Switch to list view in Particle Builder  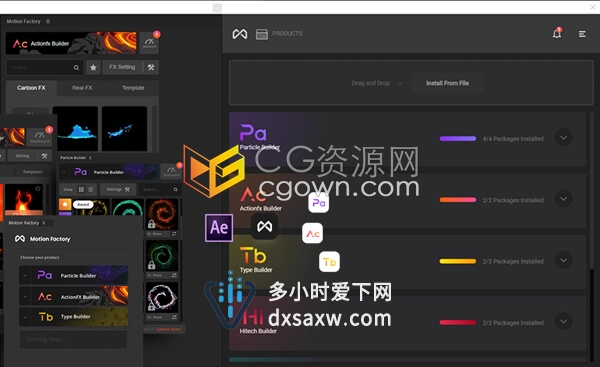coord(91,189)
